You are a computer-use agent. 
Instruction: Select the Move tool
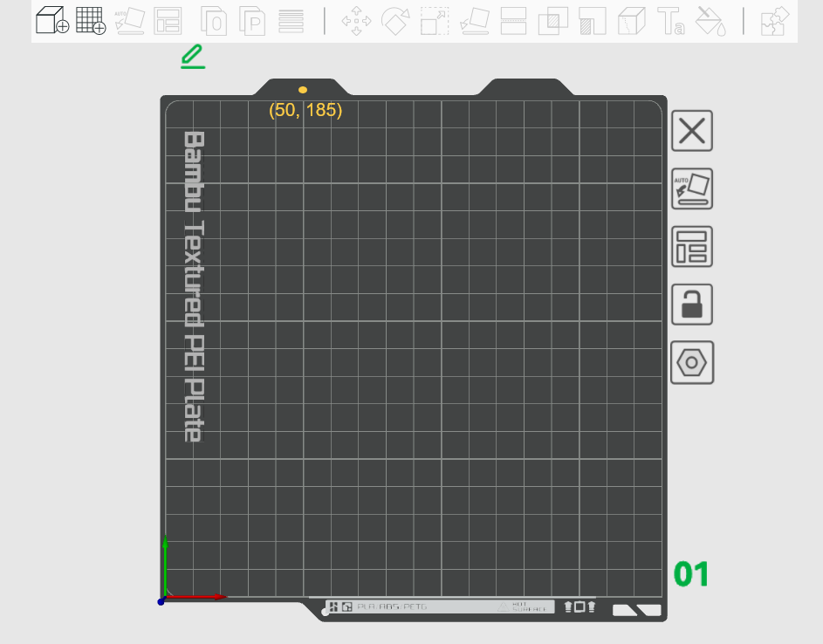click(356, 20)
